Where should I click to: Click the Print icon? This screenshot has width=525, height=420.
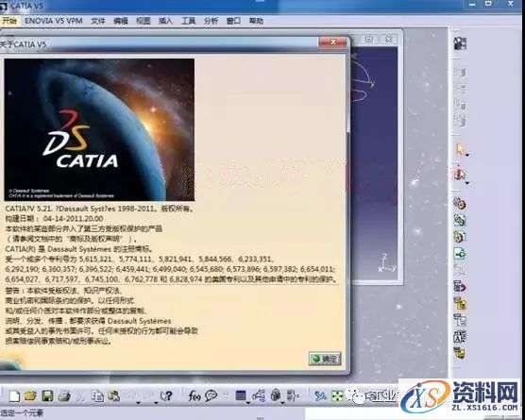[x=64, y=396]
